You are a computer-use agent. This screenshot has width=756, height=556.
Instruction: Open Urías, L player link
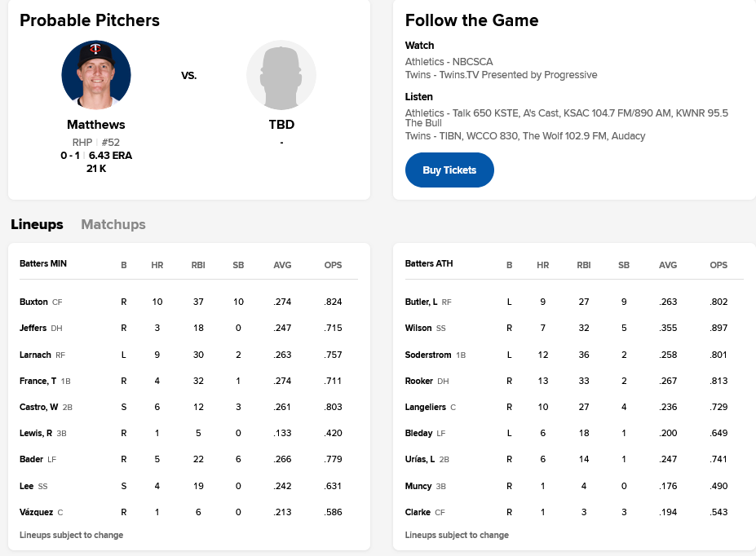click(x=420, y=460)
